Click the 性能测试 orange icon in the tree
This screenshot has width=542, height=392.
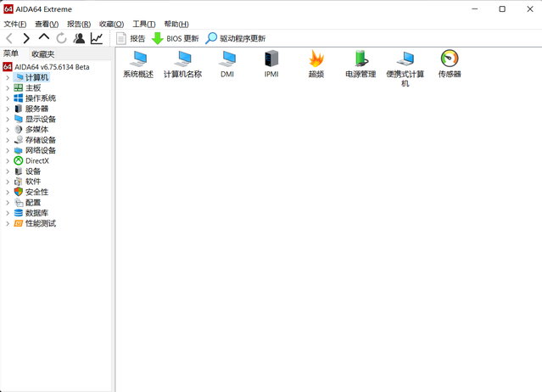(19, 223)
